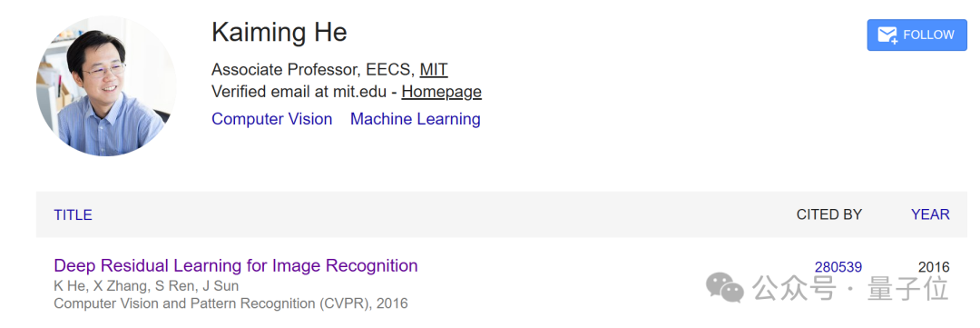Sort publications by TITLE column header
Screen dimensions: 980x328
[73, 214]
